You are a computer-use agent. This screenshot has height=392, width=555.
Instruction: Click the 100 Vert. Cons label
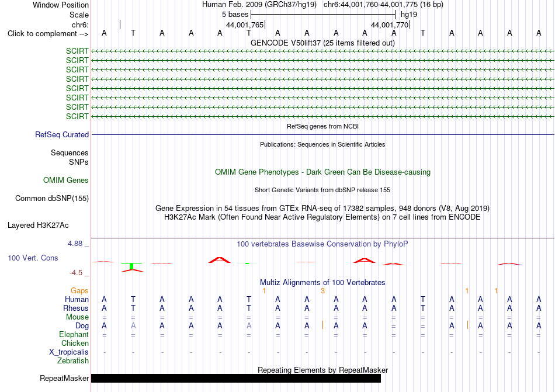tap(33, 258)
